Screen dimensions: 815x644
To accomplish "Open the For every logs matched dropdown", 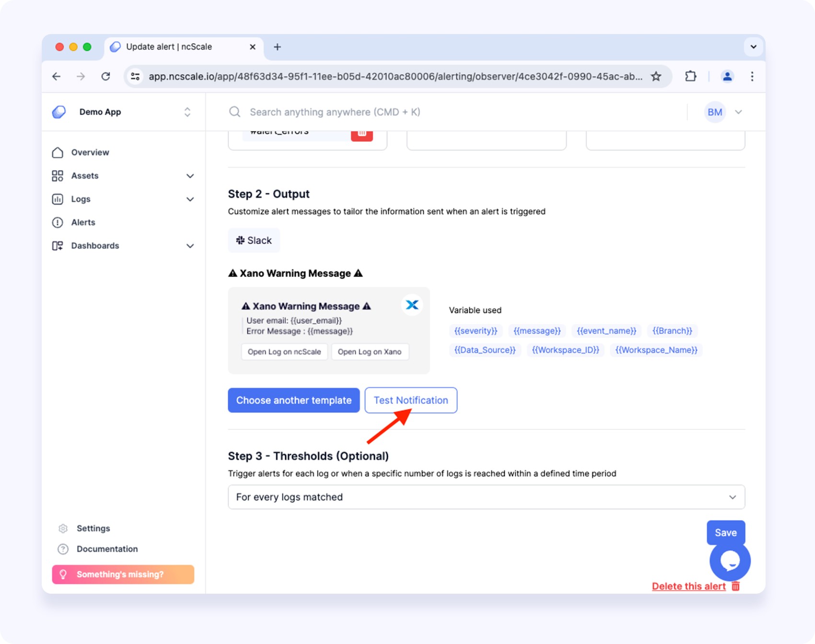I will click(x=487, y=497).
